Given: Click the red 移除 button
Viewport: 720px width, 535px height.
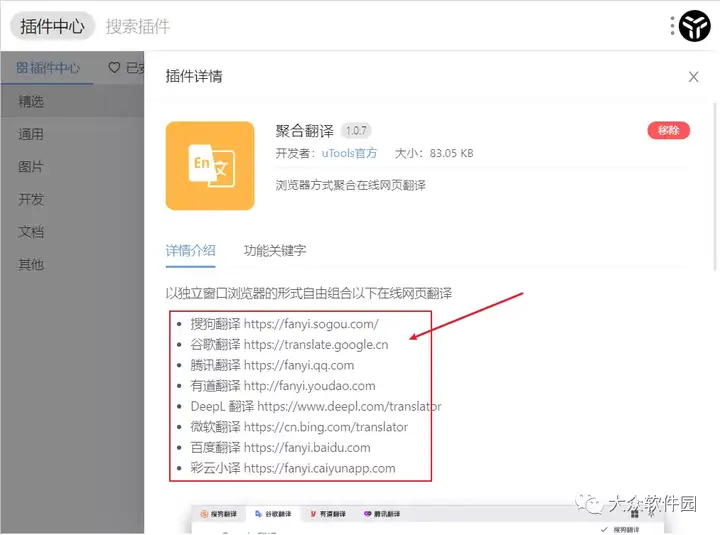Looking at the screenshot, I should pyautogui.click(x=669, y=130).
